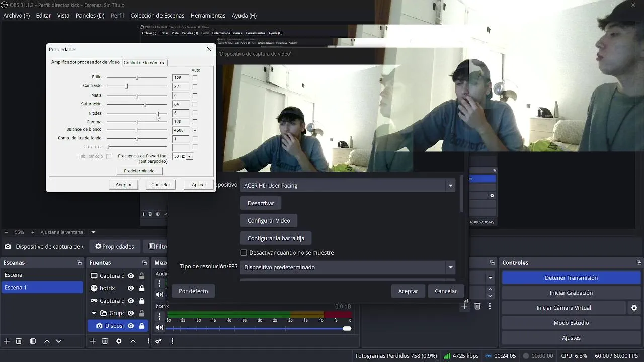This screenshot has width=644, height=362.
Task: Click the botrix volume slider
Action: (x=259, y=328)
